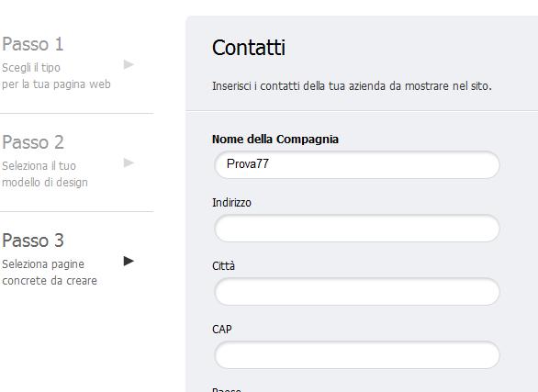
Task: Click 'Scegli il tipo per la tua pagina web'
Action: [56, 76]
